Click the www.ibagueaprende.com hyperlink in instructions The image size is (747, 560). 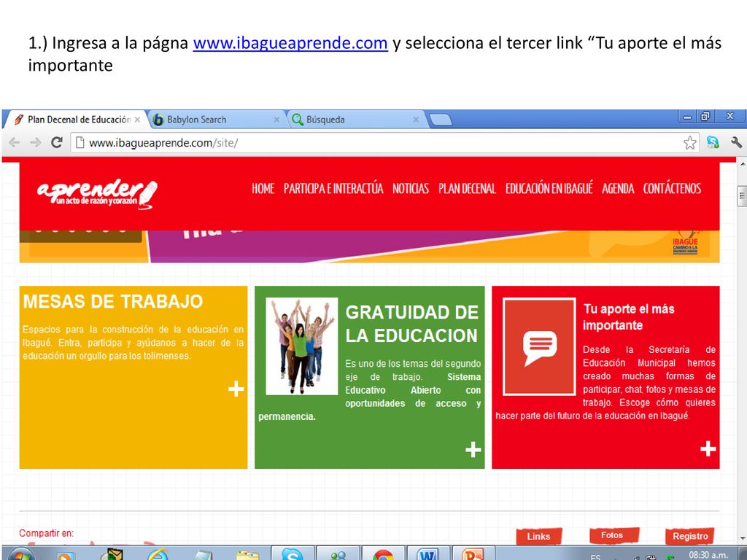pyautogui.click(x=290, y=43)
